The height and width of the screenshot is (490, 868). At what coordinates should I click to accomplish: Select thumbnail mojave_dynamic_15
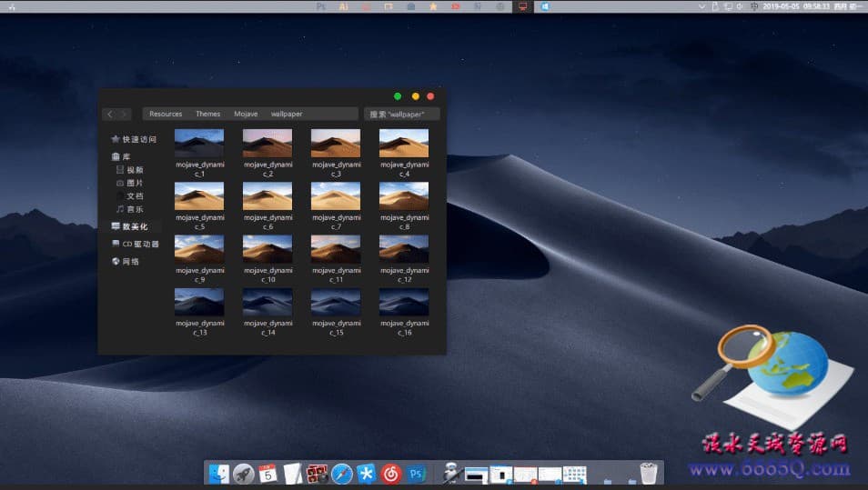tap(336, 302)
